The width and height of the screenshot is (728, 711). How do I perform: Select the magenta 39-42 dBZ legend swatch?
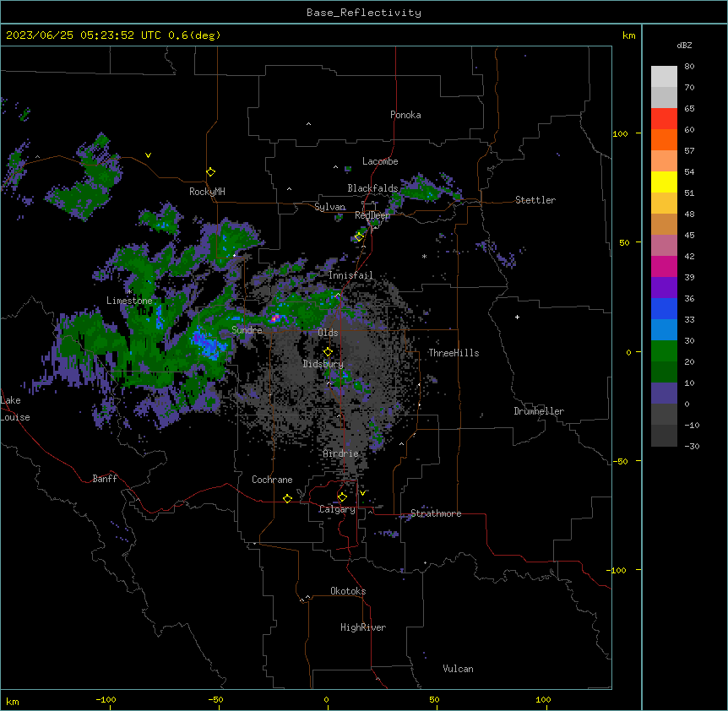tap(664, 266)
